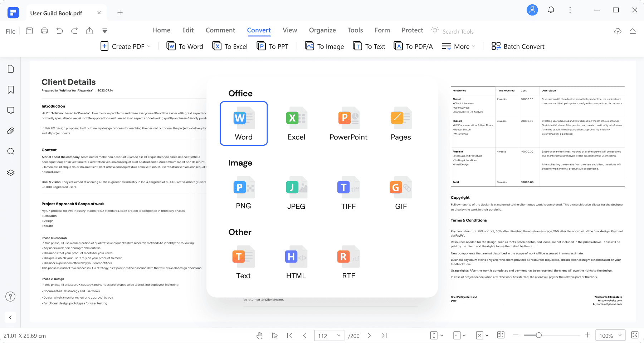Open Batch Convert
This screenshot has height=343, width=644.
point(518,46)
